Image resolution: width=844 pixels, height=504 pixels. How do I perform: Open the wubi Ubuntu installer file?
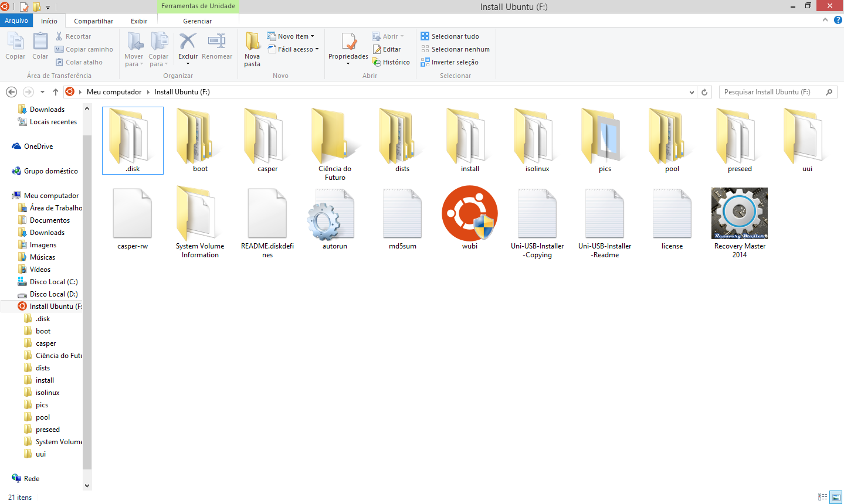pyautogui.click(x=470, y=214)
